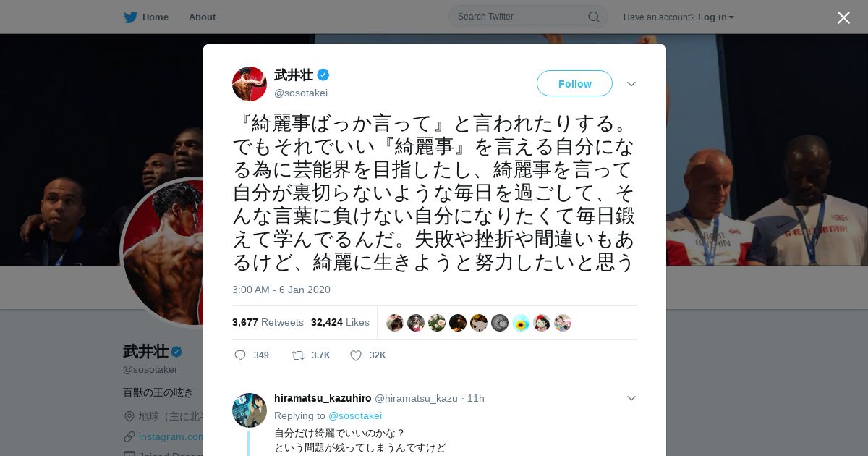868x456 pixels.
Task: Open hiramatsu_kazuhiro's avatar picture
Action: (x=250, y=410)
